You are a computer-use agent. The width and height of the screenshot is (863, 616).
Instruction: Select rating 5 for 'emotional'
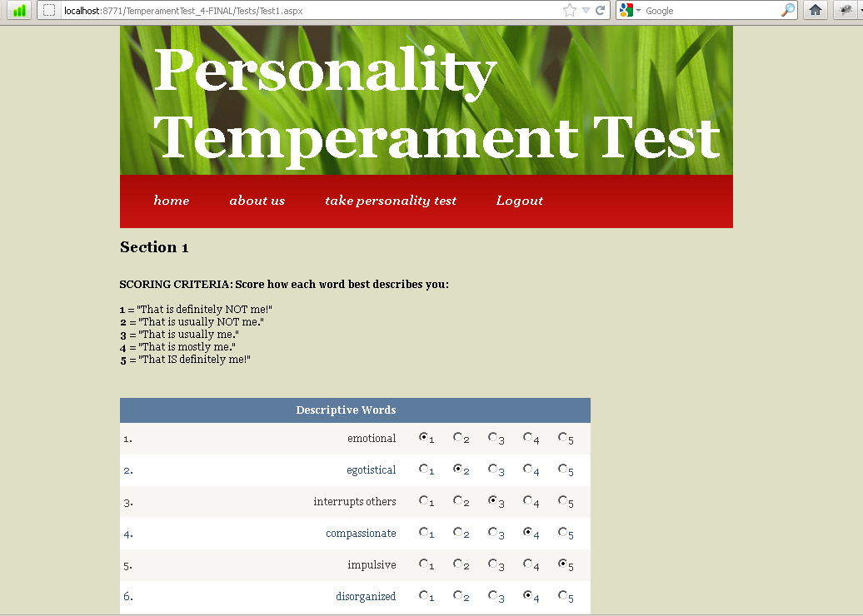pos(562,438)
